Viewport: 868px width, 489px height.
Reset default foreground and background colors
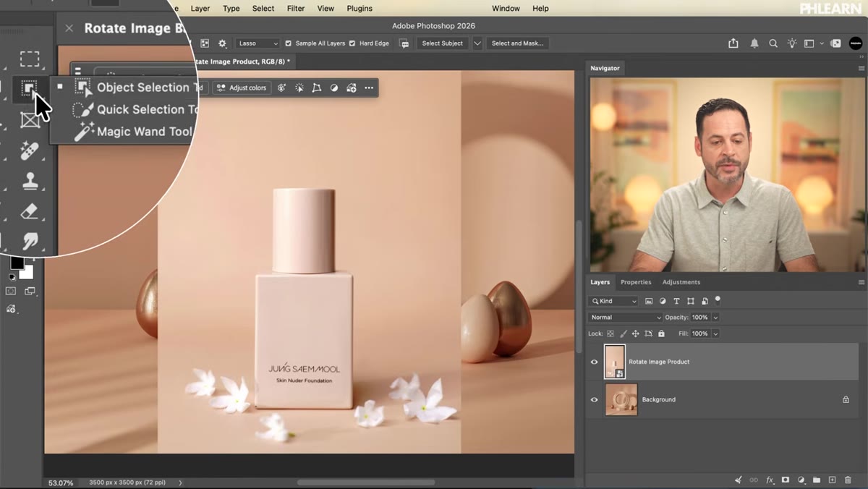12,277
